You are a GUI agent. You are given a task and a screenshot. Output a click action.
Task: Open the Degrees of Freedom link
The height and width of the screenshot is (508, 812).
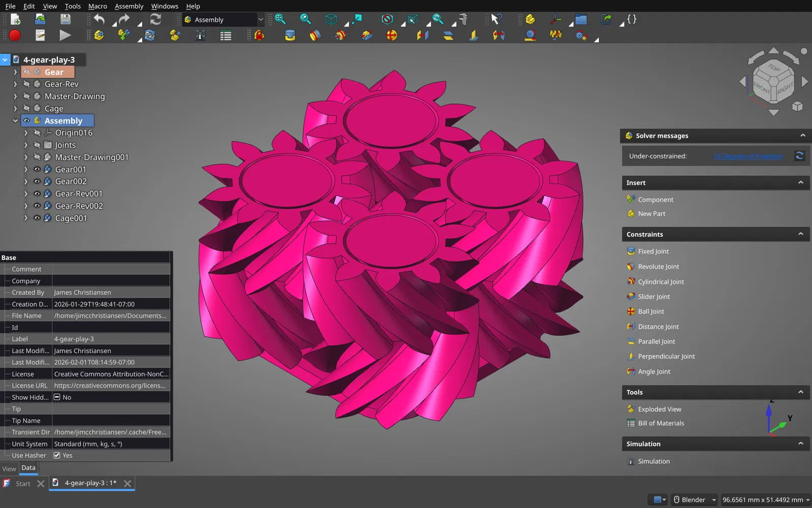748,156
